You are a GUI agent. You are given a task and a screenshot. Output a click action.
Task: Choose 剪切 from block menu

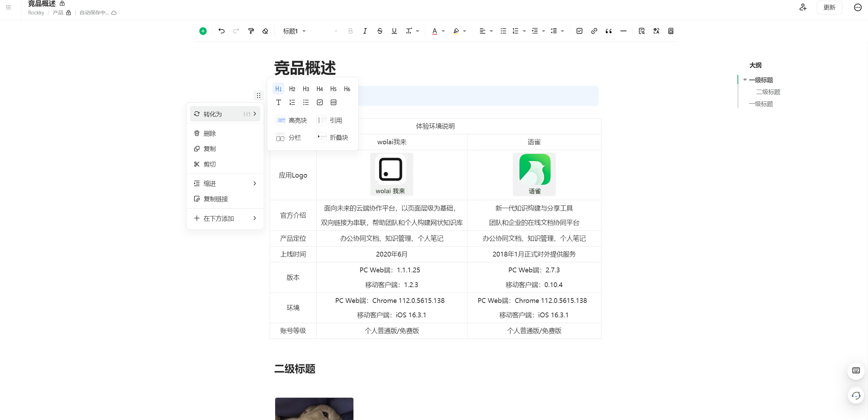pos(225,164)
